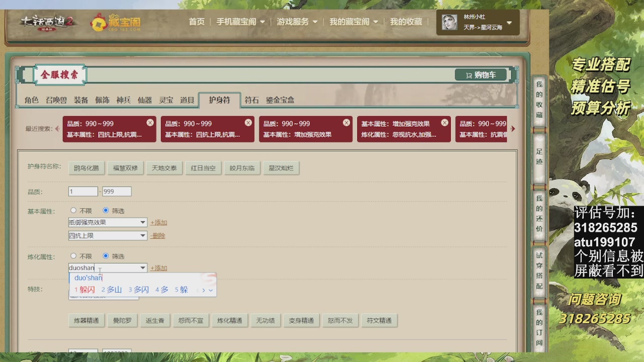Select the 无功绩 skill
644x362 pixels.
(265, 320)
